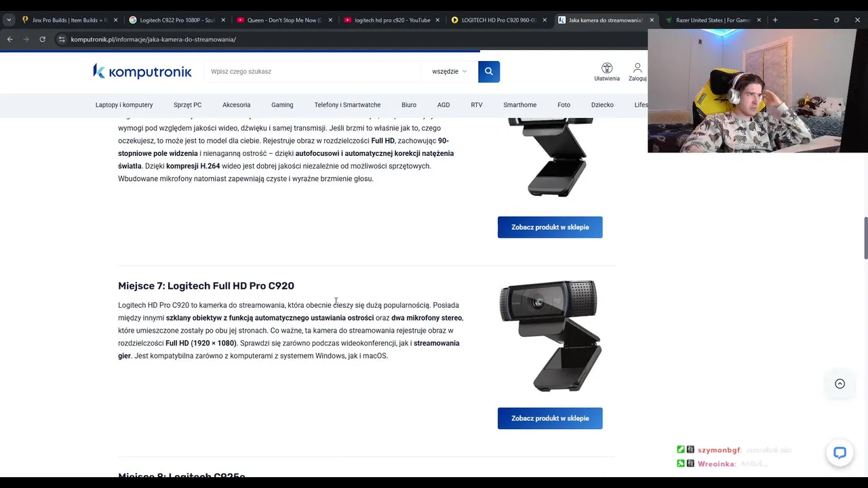This screenshot has width=868, height=488.
Task: Click the Wreoinka chat username
Action: point(716,464)
